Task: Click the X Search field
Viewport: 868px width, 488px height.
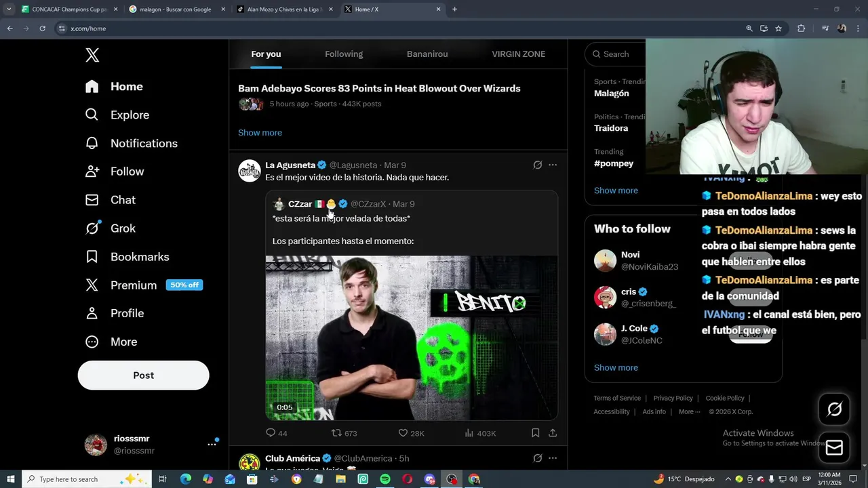Action: [617, 54]
